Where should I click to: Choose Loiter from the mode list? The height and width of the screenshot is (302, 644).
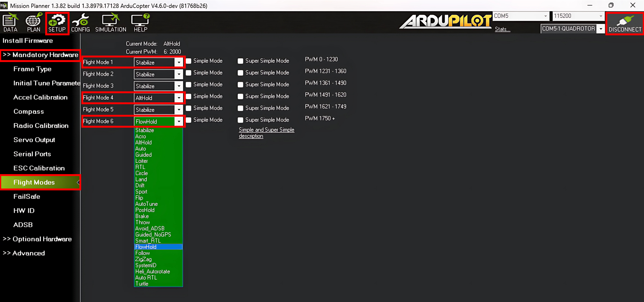coord(158,161)
